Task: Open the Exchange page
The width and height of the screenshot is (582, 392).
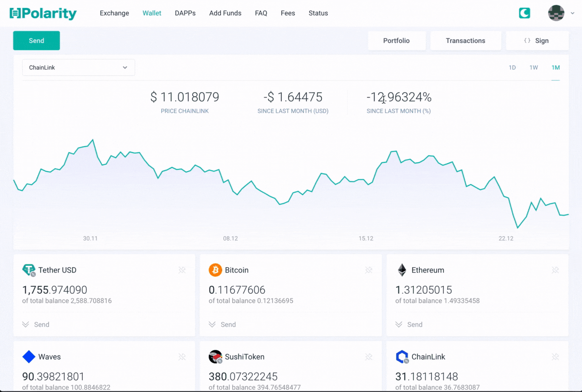Action: point(114,13)
